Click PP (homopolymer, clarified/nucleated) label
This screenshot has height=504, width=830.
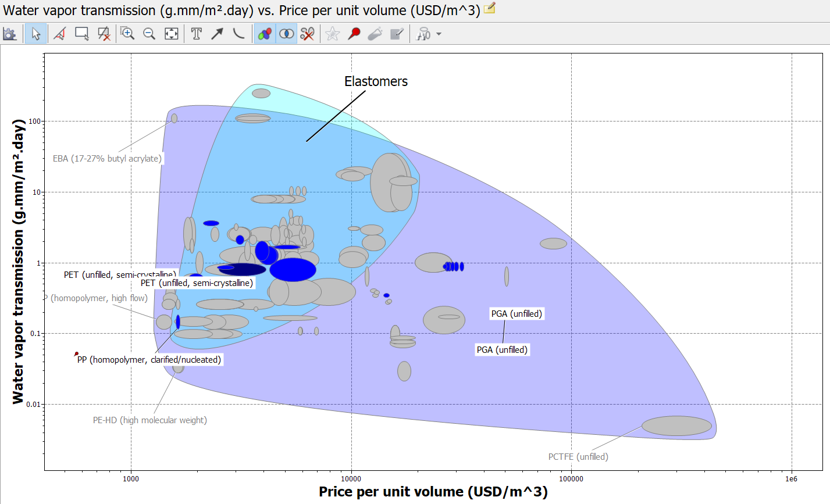click(149, 359)
